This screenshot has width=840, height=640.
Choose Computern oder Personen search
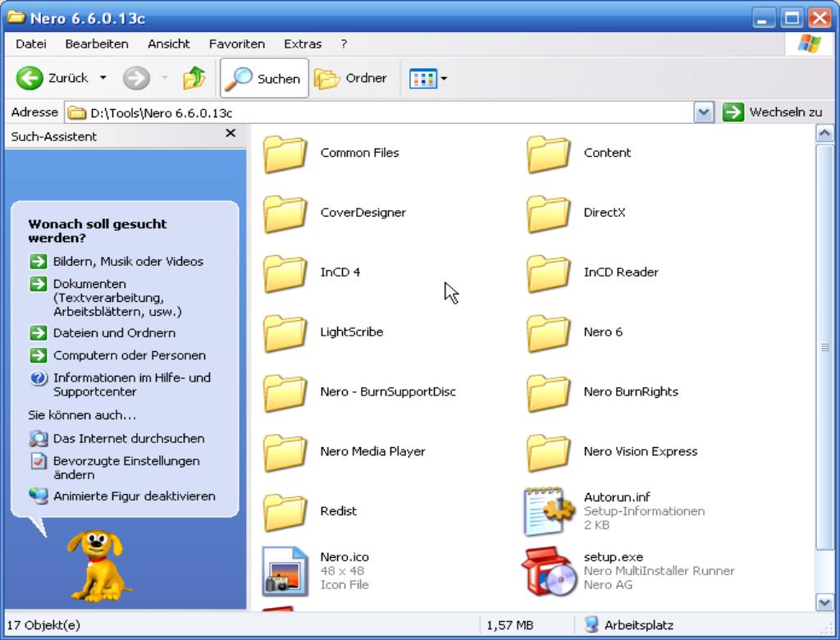(129, 355)
